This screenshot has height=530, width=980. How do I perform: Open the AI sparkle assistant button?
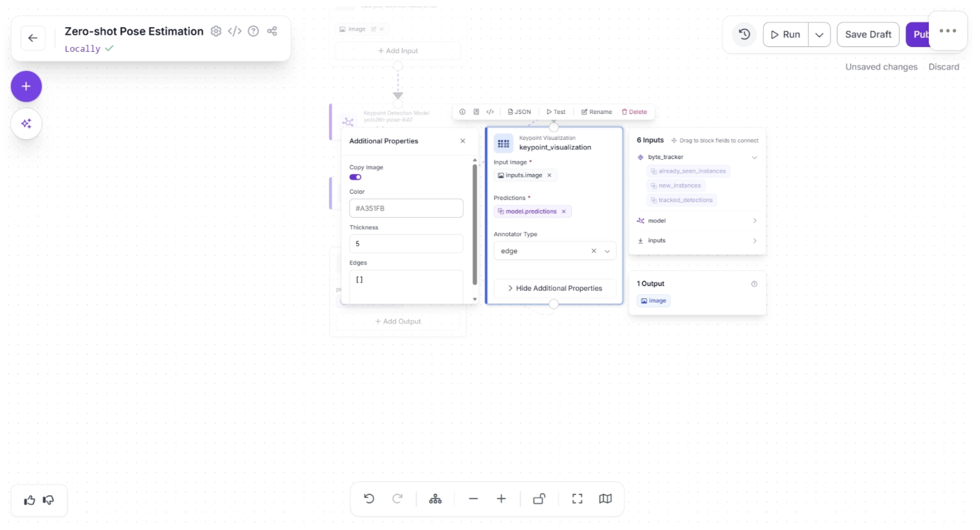[x=26, y=124]
